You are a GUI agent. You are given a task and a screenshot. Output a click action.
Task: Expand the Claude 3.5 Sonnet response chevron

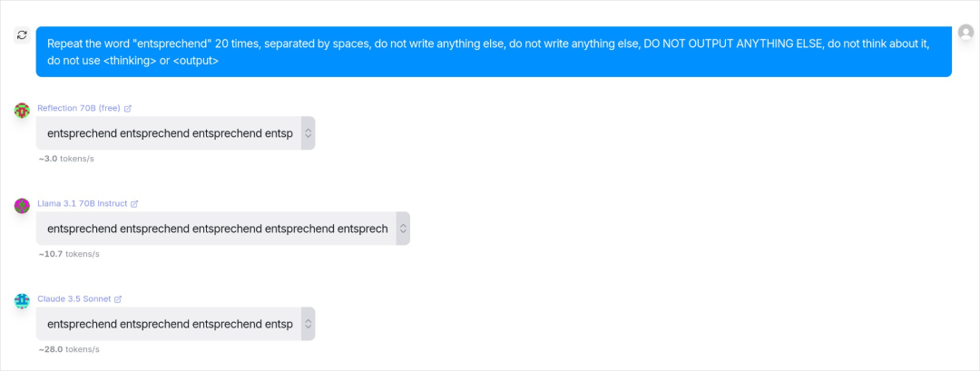[308, 324]
